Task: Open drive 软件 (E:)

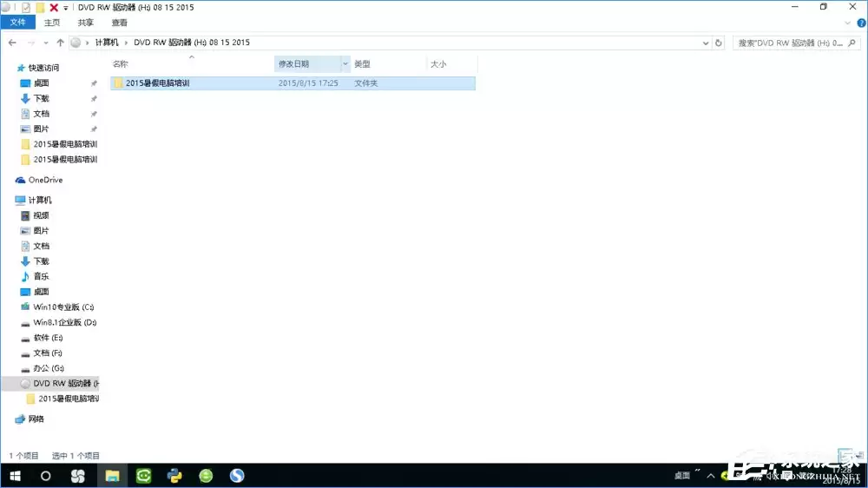Action: click(x=48, y=337)
